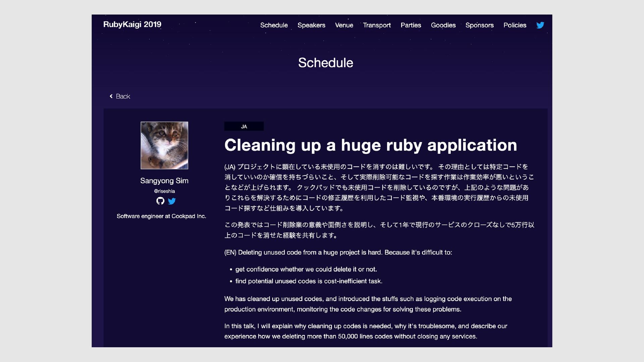Visit the Sponsors page
The height and width of the screenshot is (362, 644).
(479, 25)
